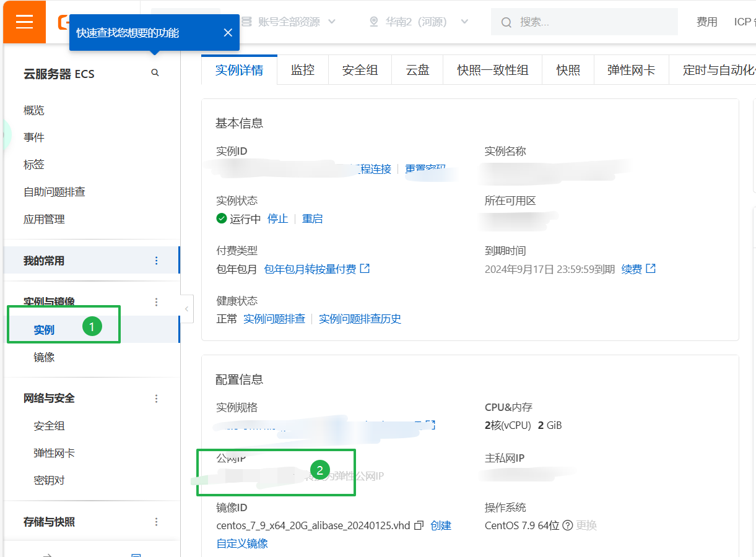Click the 重启 instance link
The height and width of the screenshot is (557, 756).
pyautogui.click(x=312, y=218)
